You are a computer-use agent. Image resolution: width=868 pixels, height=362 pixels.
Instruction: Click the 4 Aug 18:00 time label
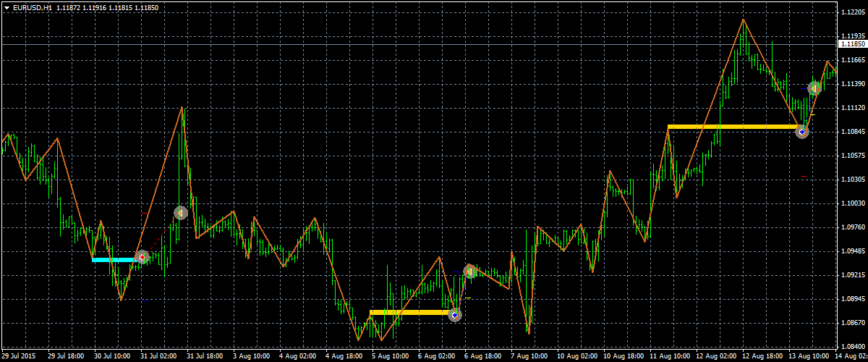(344, 357)
